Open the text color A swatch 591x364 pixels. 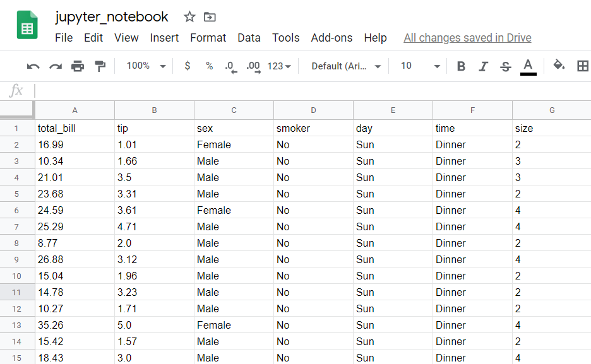[528, 67]
